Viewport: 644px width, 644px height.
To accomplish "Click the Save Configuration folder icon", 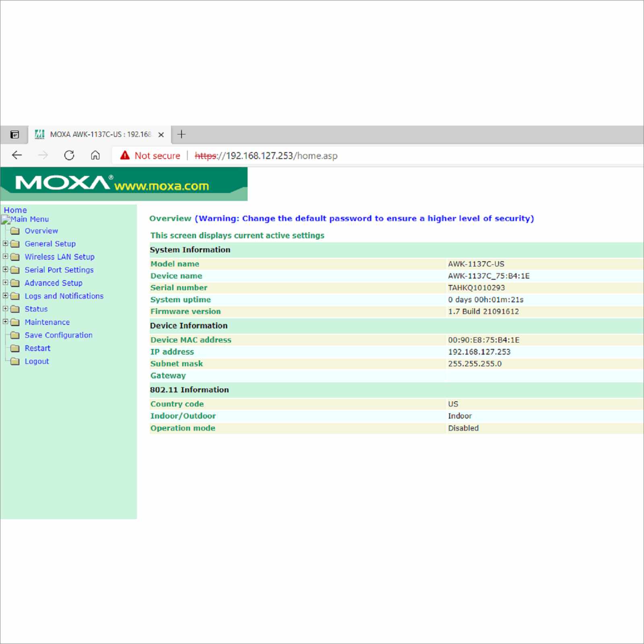I will coord(15,335).
